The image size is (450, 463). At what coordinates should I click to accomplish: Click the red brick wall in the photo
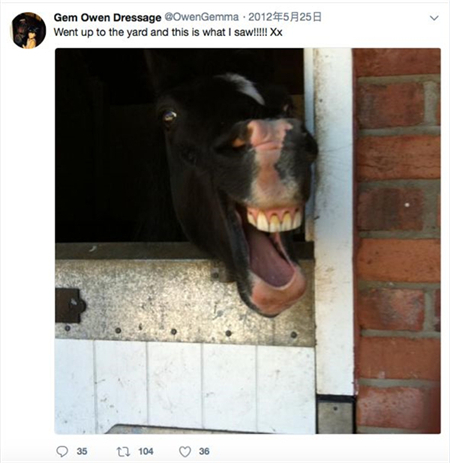point(398,241)
